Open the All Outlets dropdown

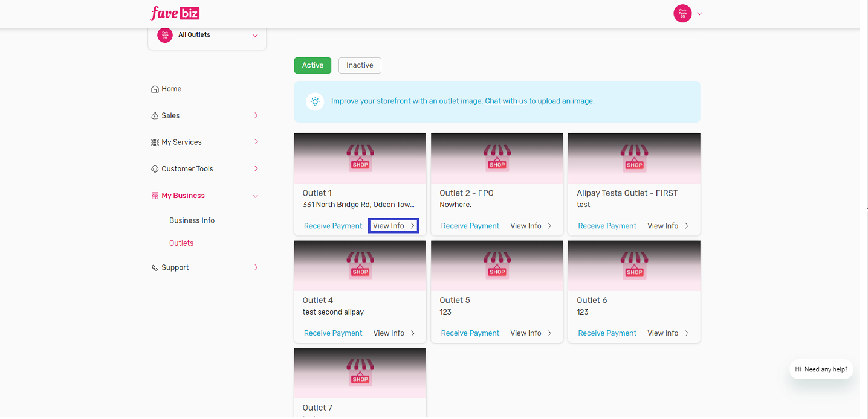point(207,35)
